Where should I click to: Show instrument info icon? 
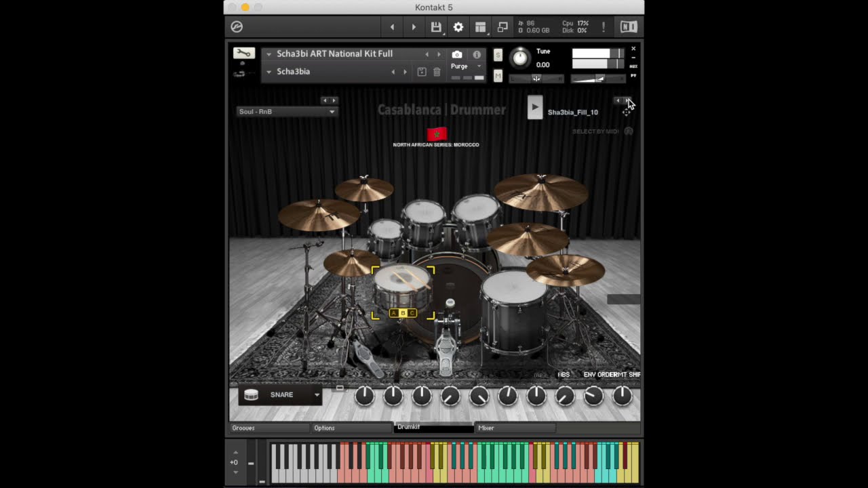(477, 54)
